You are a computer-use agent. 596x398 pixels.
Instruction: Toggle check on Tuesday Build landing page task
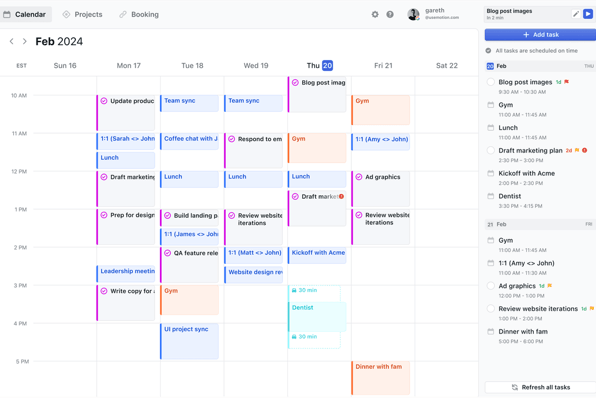pyautogui.click(x=168, y=216)
